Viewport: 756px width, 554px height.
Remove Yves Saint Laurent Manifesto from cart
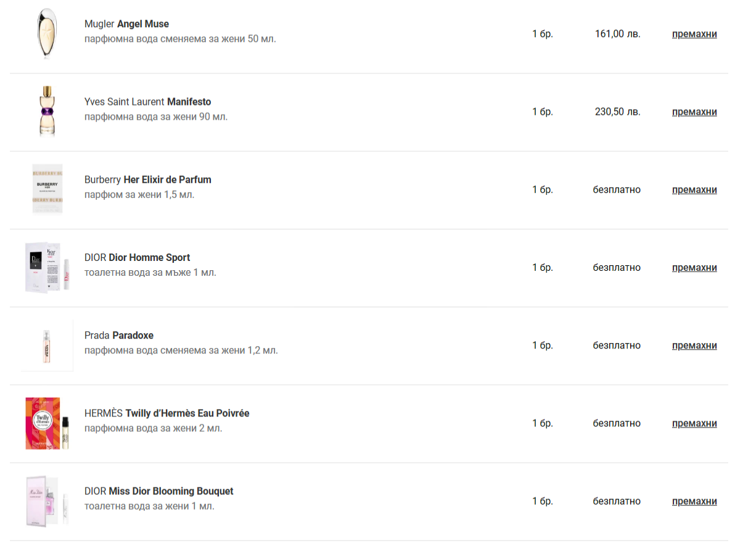point(694,112)
